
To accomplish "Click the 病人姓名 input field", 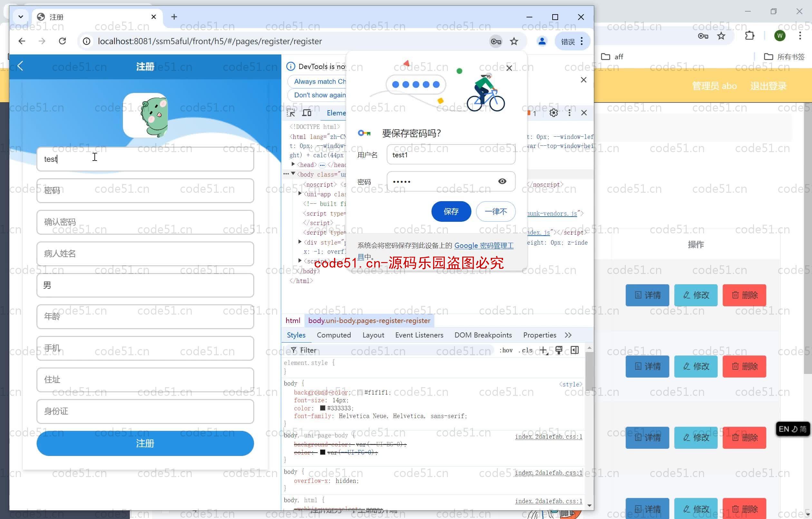I will 145,254.
